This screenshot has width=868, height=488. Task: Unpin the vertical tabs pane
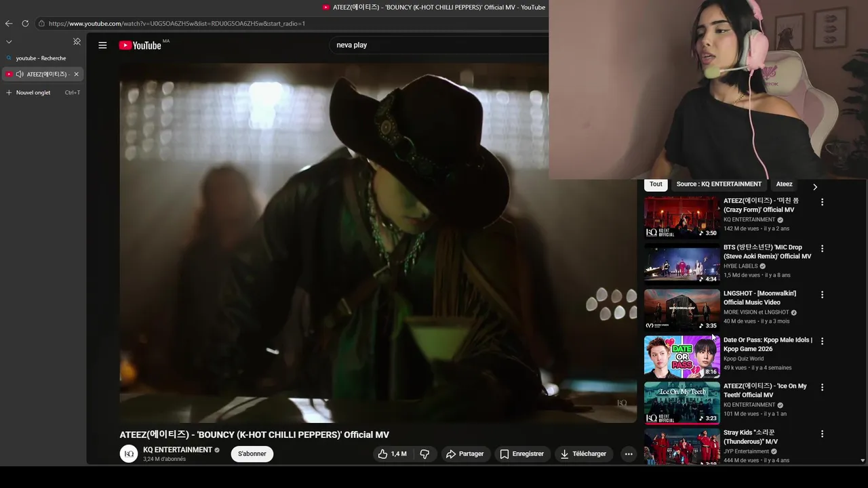(77, 41)
